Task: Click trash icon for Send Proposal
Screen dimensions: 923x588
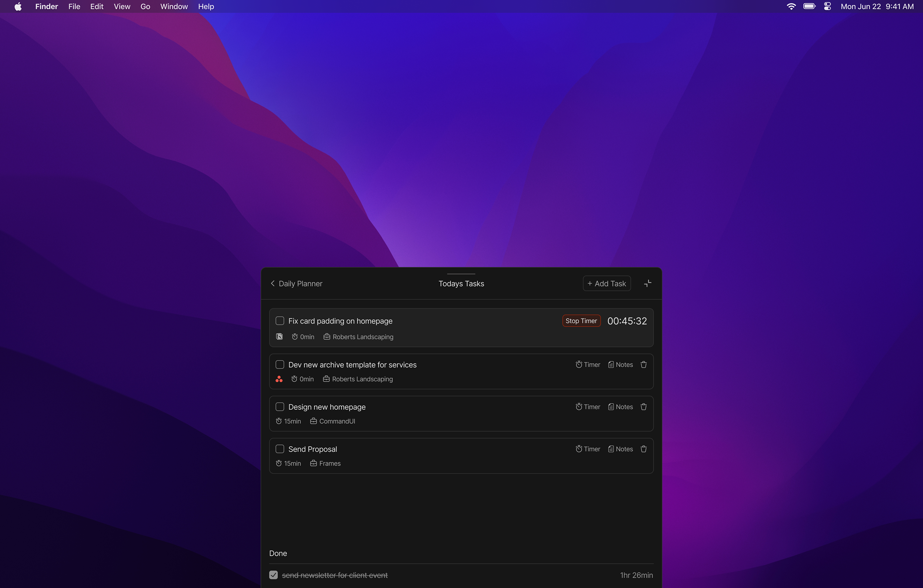Action: [643, 449]
